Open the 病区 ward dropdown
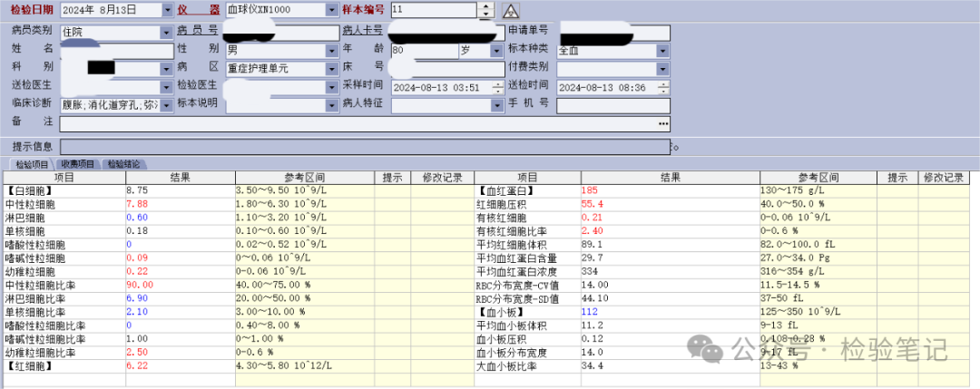The width and height of the screenshot is (980, 389). click(x=332, y=69)
